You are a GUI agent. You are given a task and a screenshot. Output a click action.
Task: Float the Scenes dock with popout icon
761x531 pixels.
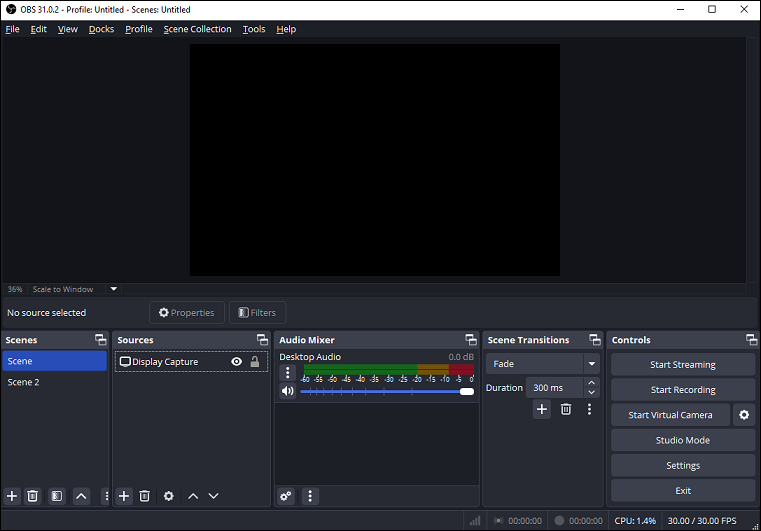click(100, 340)
